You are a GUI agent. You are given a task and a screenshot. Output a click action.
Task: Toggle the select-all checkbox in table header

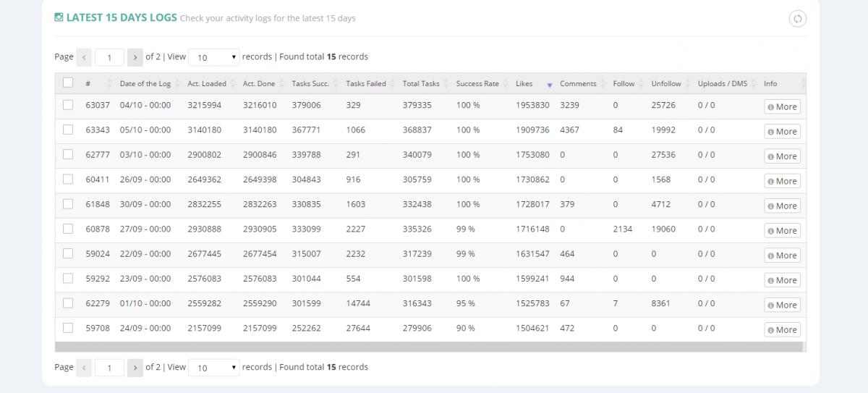68,83
